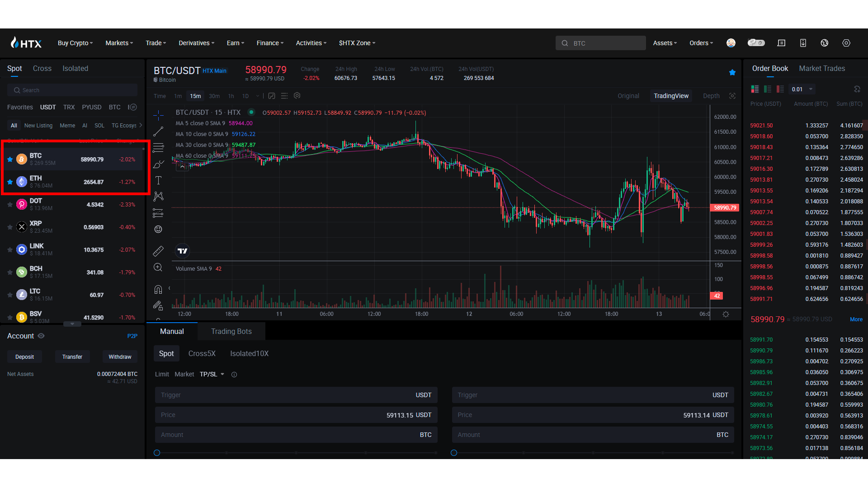
Task: Toggle favorite star for XRP row
Action: 10,227
